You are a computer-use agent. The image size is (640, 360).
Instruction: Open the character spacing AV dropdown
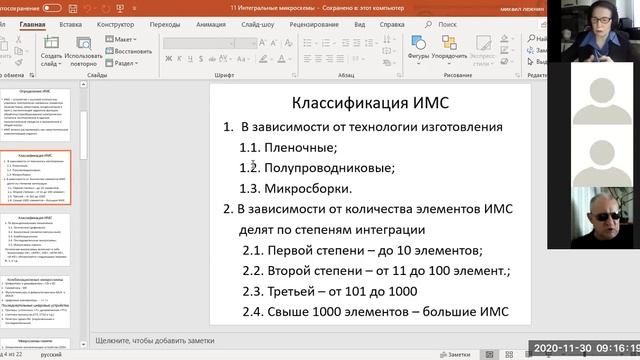pos(224,59)
